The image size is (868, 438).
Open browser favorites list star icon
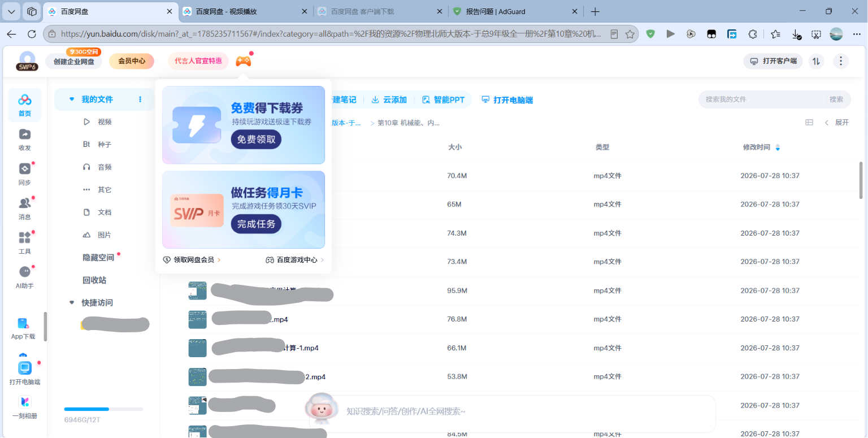(x=775, y=34)
